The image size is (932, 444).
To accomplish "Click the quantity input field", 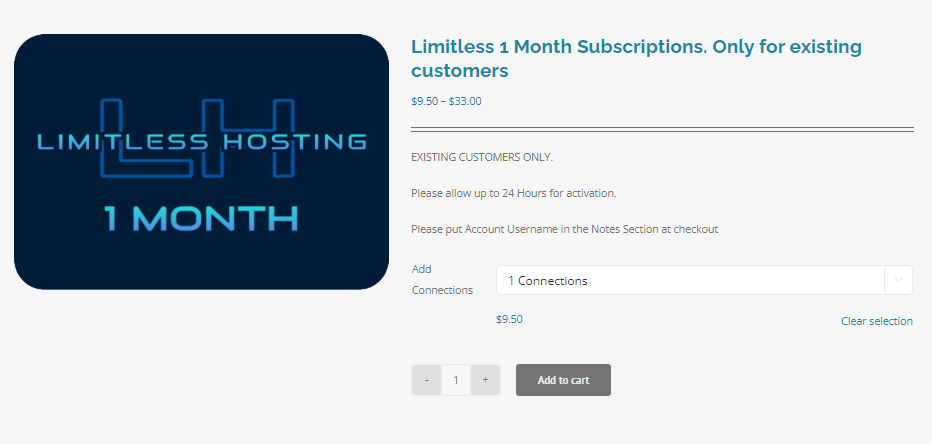I will (x=456, y=380).
